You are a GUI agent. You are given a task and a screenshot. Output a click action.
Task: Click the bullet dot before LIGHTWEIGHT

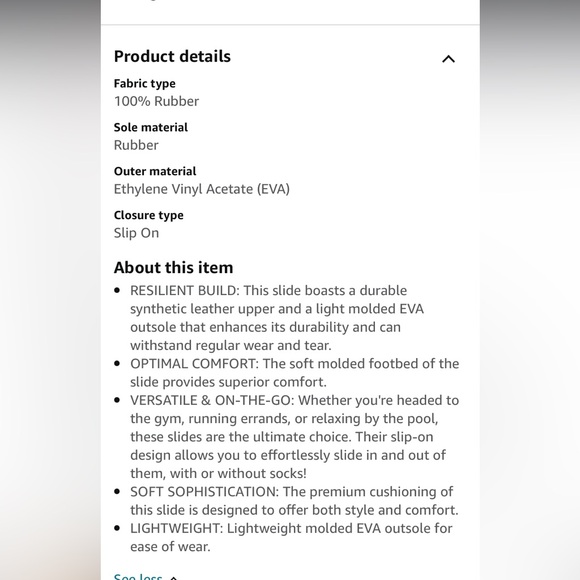[x=117, y=528]
